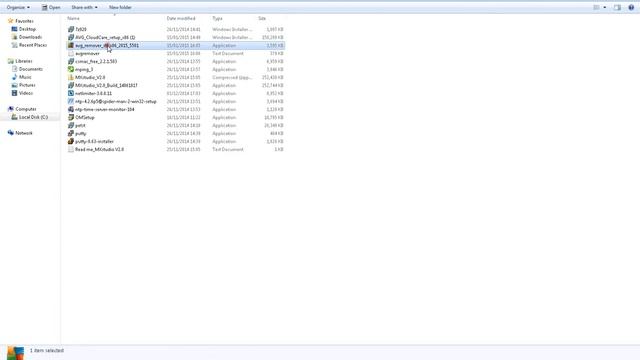Image resolution: width=640 pixels, height=360 pixels.
Task: Open the Share with dropdown
Action: [84, 7]
